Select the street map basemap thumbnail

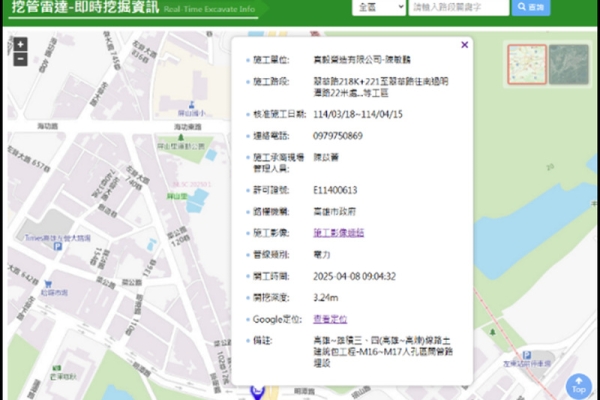click(527, 64)
